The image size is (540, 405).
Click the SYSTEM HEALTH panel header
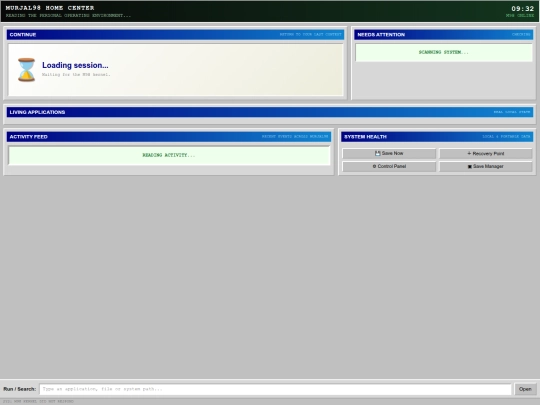click(437, 137)
